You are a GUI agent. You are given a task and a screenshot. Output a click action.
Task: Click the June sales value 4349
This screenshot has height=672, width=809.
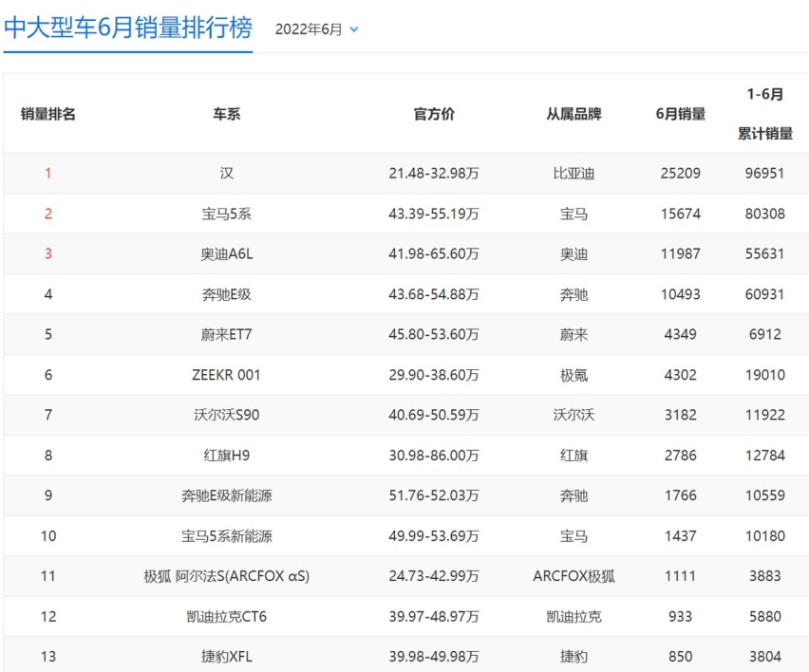pyautogui.click(x=681, y=334)
